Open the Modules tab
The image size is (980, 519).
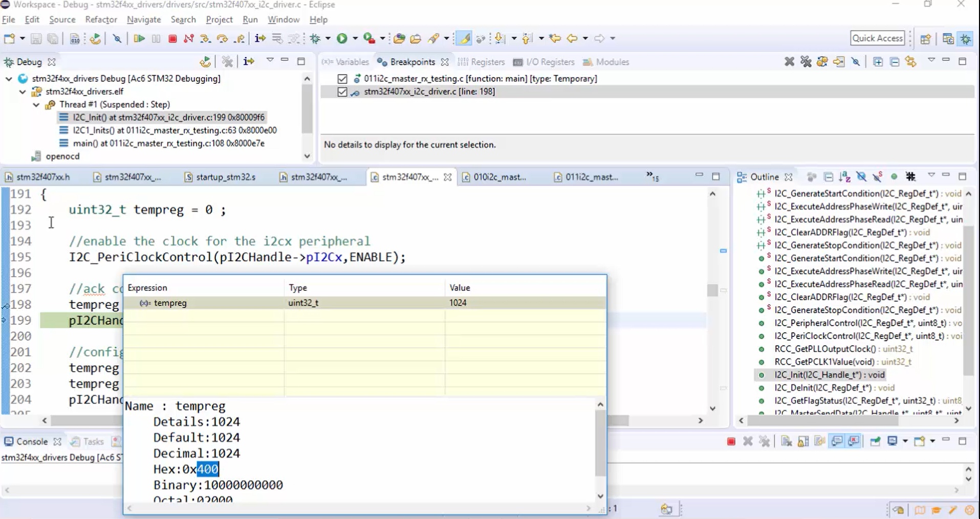coord(606,62)
